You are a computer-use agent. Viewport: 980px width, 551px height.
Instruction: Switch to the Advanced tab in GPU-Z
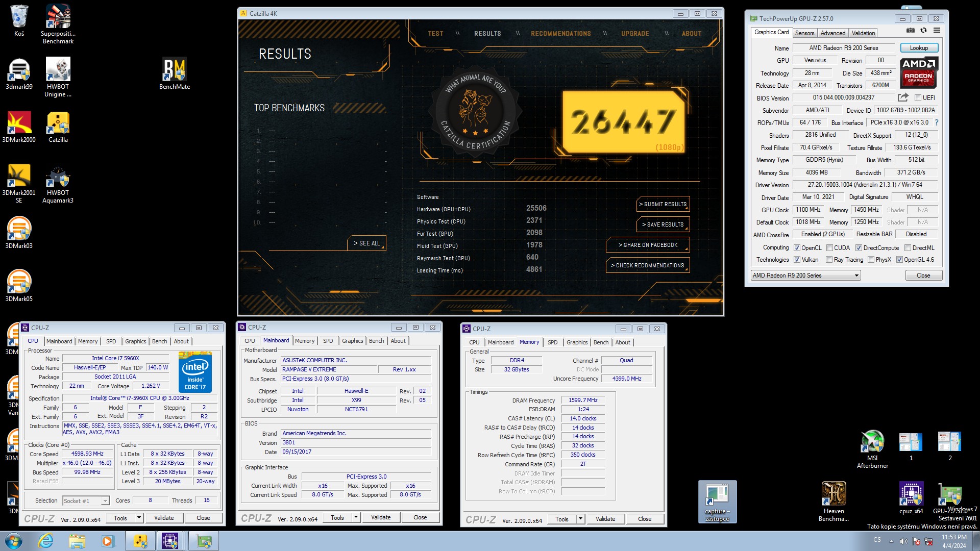click(833, 33)
